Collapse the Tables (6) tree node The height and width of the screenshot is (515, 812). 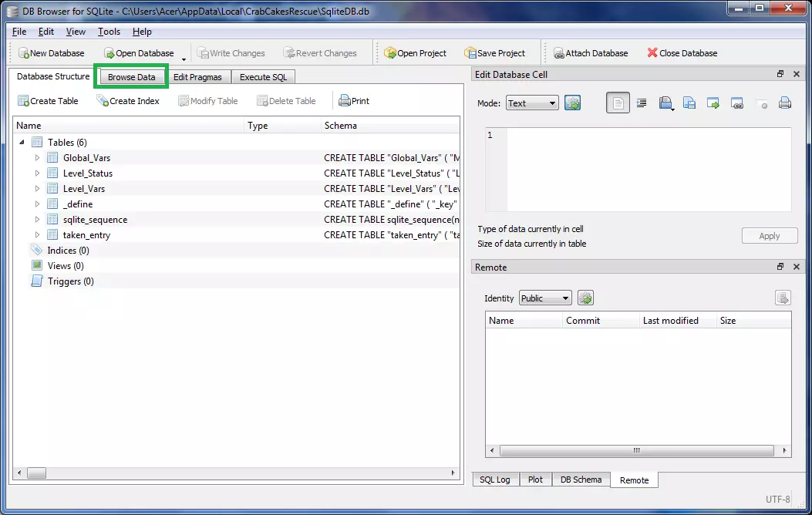pos(22,143)
